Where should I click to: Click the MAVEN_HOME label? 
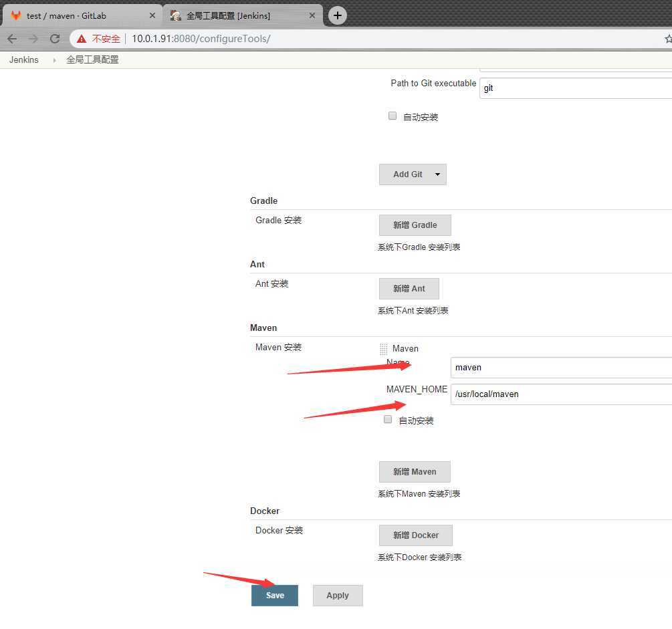417,390
